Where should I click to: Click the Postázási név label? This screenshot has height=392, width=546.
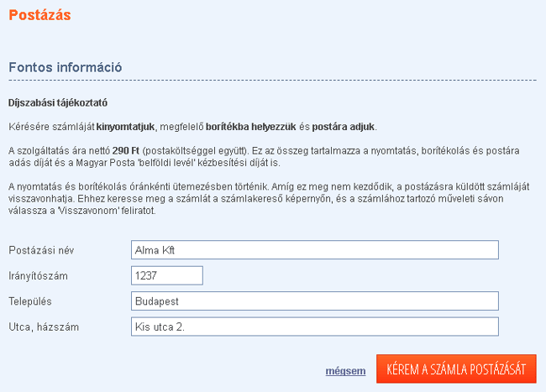(x=41, y=250)
